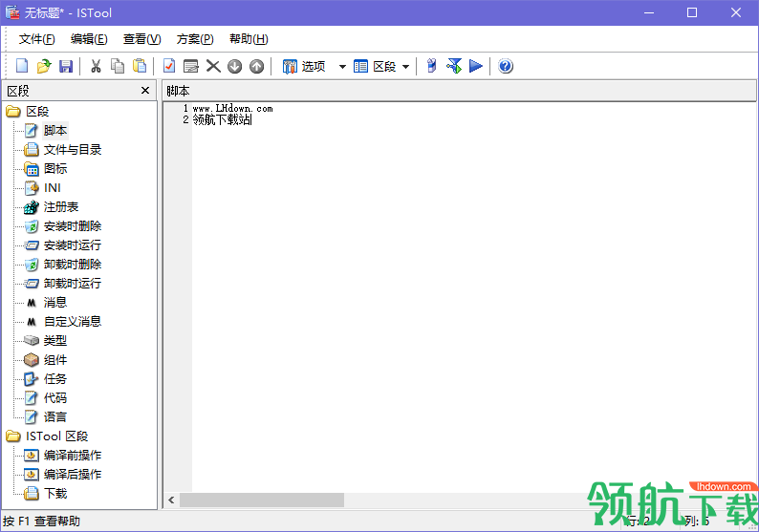Click the 图标 calendar-style icon

point(32,169)
